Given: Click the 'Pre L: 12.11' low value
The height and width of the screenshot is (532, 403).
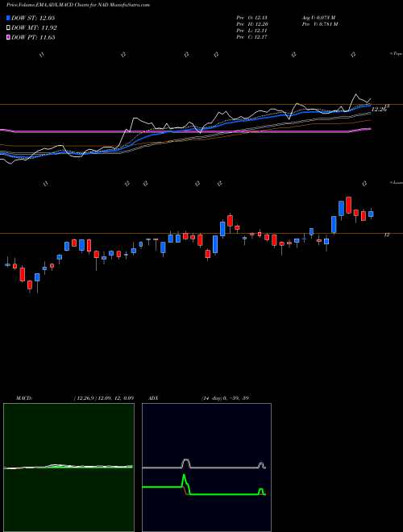Looking at the screenshot, I should pos(253,31).
